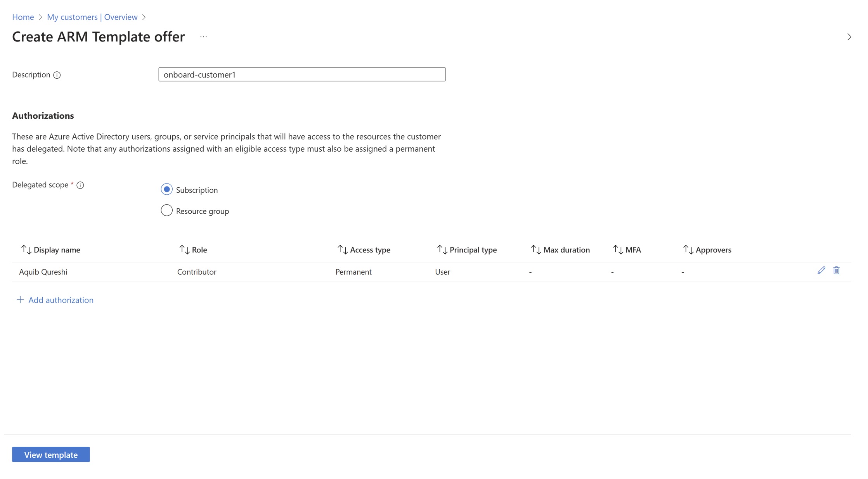This screenshot has width=868, height=479.
Task: Sort table by Principal type header
Action: 473,249
